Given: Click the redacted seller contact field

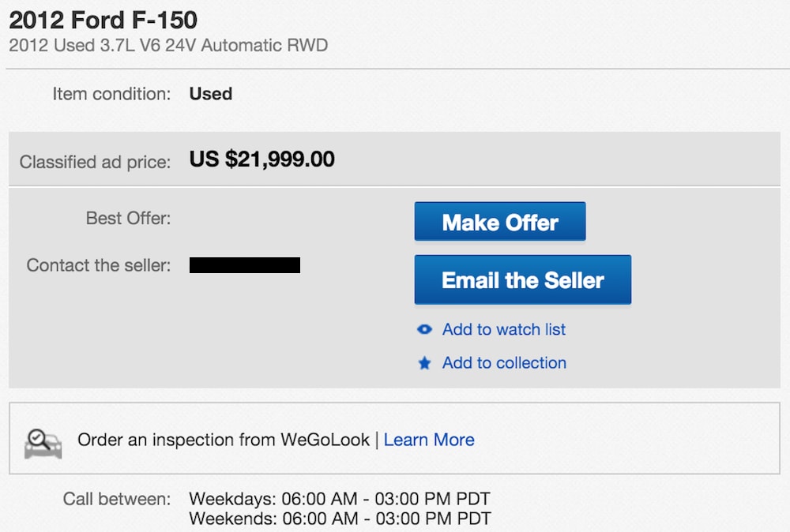Looking at the screenshot, I should point(245,265).
